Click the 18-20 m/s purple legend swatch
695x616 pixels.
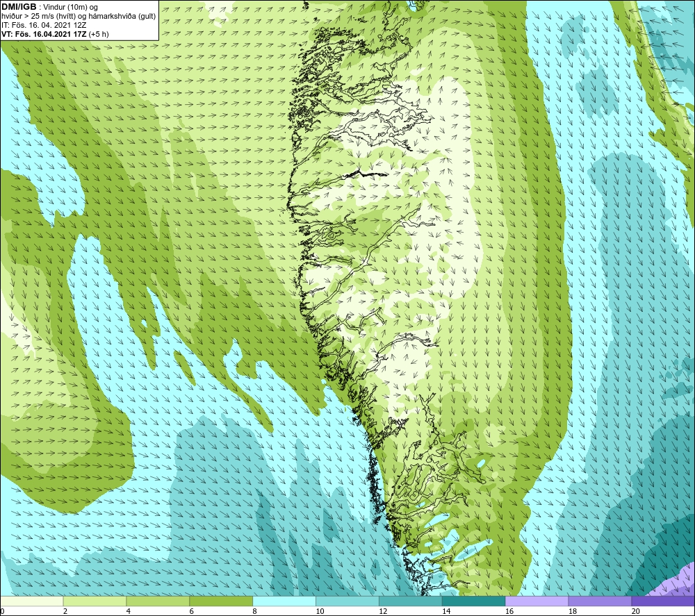(600, 601)
